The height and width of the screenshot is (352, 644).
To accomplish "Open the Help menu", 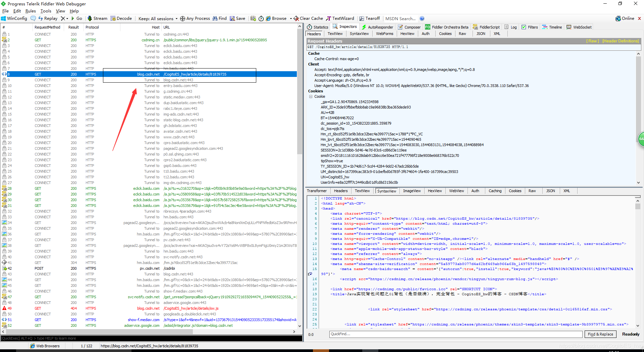I will coord(74,11).
